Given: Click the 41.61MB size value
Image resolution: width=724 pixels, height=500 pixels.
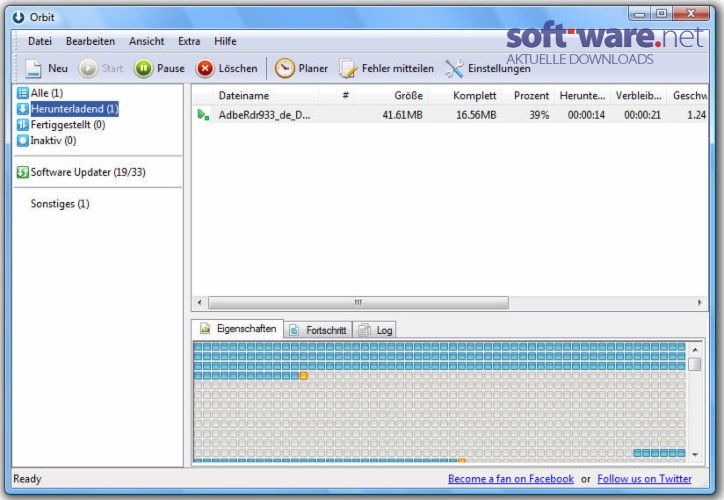Looking at the screenshot, I should (402, 115).
